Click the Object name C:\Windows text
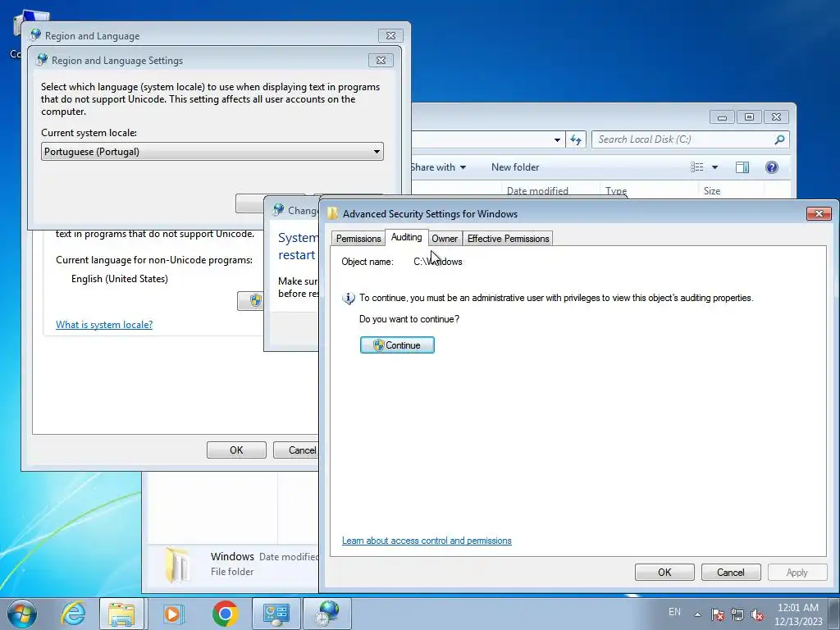The image size is (840, 630). 438,262
